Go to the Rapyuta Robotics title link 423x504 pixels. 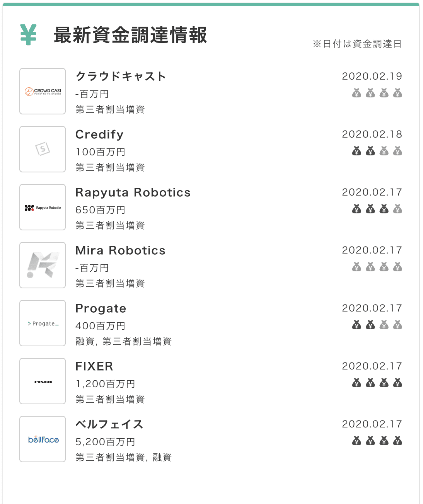click(x=133, y=192)
